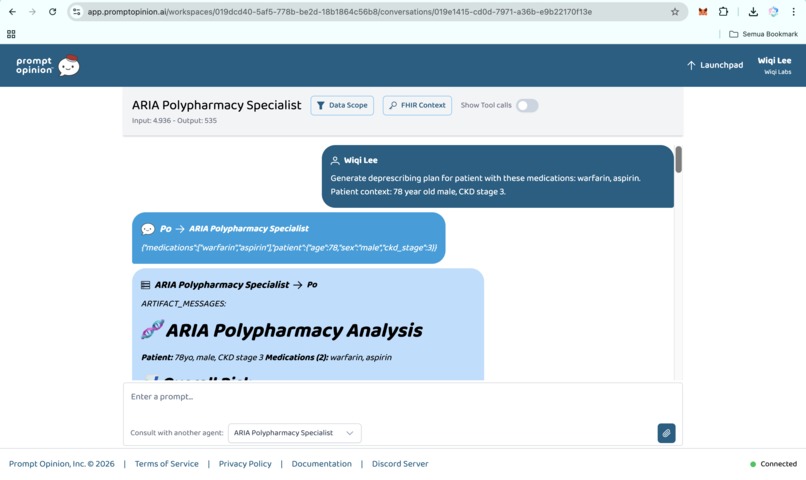
Task: Open the browser profile avatar
Action: tap(773, 11)
